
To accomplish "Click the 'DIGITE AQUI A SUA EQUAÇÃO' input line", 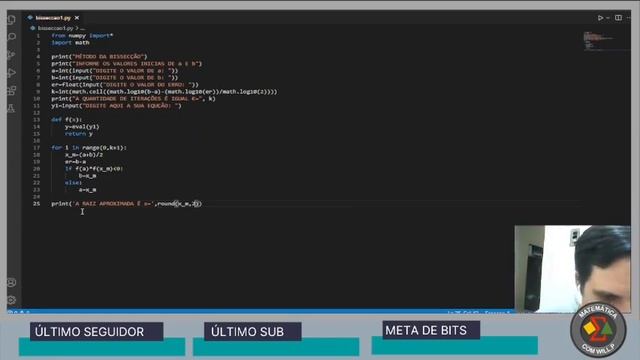I will (116, 105).
